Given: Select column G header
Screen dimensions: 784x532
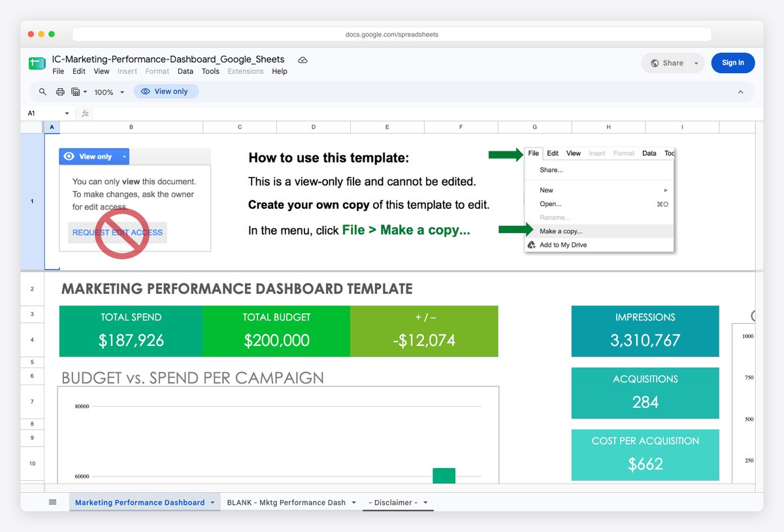Looking at the screenshot, I should [x=534, y=127].
